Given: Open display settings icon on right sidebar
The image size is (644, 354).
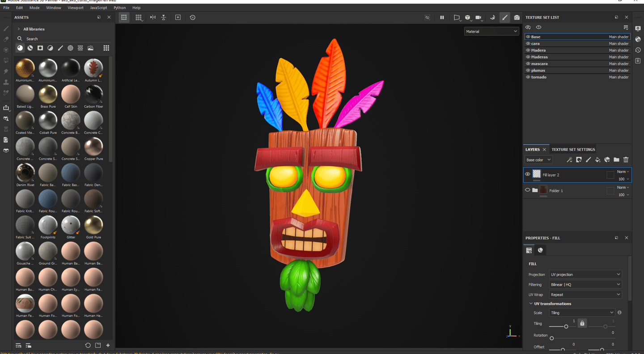Looking at the screenshot, I should (638, 29).
